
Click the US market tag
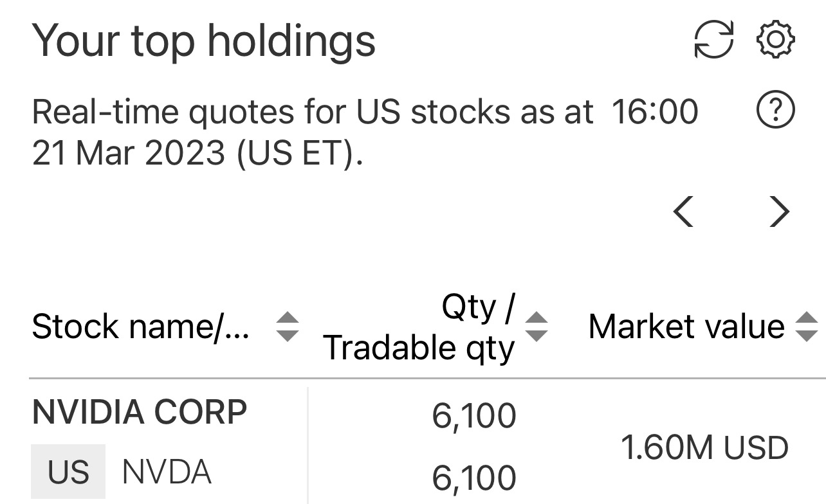(x=68, y=472)
